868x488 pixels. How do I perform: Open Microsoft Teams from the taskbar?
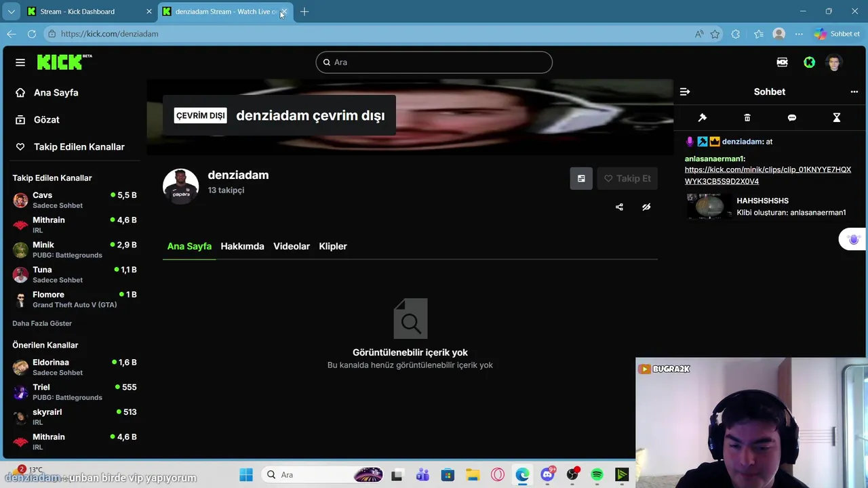coord(422,474)
